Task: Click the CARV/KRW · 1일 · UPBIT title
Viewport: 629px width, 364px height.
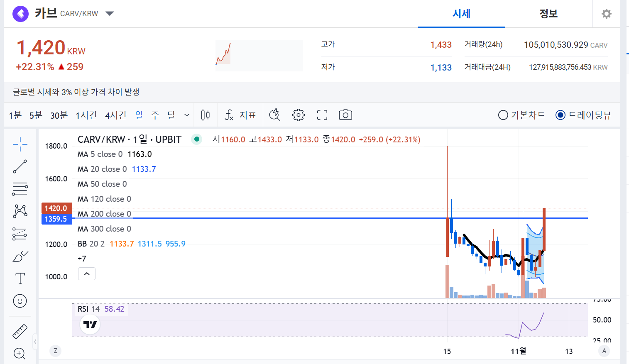Action: [130, 139]
